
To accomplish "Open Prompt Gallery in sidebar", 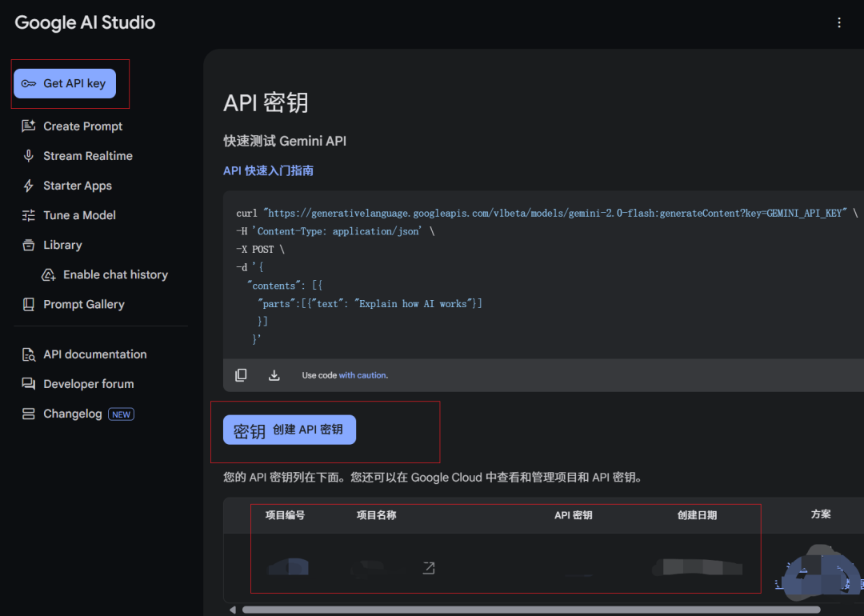I will [84, 304].
